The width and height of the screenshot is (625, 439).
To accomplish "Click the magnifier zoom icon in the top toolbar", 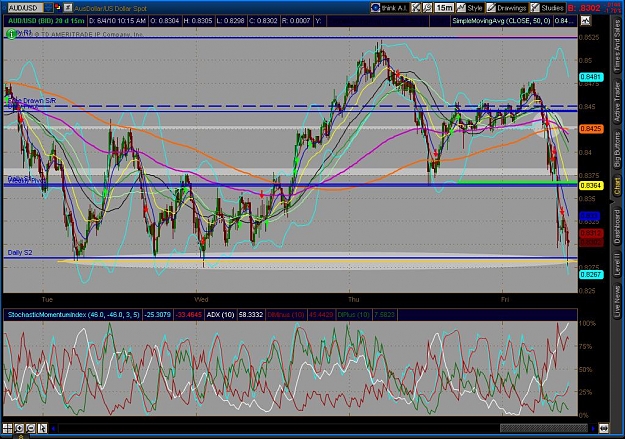I will tap(427, 8).
